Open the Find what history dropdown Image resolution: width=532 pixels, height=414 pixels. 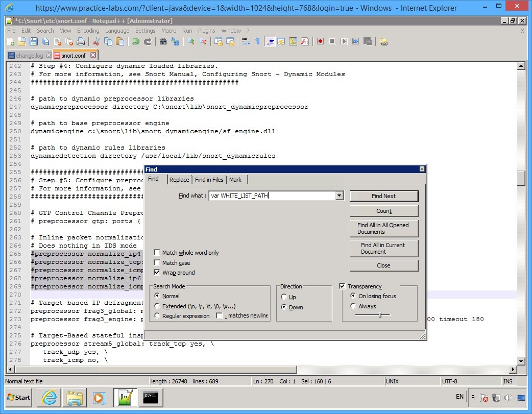tap(338, 196)
